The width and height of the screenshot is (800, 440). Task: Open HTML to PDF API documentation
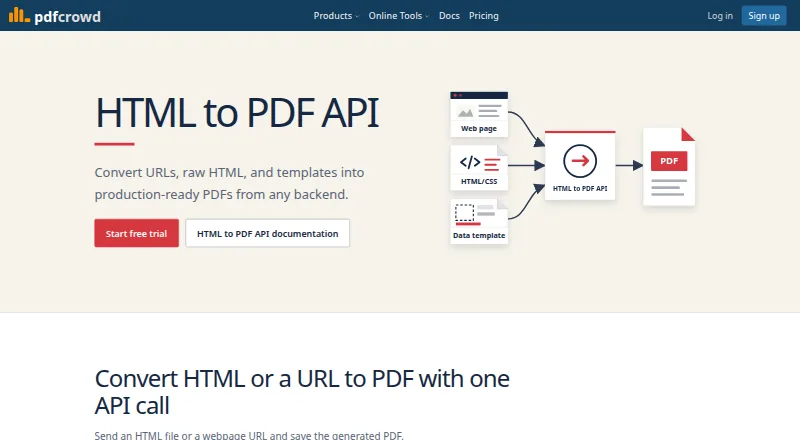(x=267, y=233)
